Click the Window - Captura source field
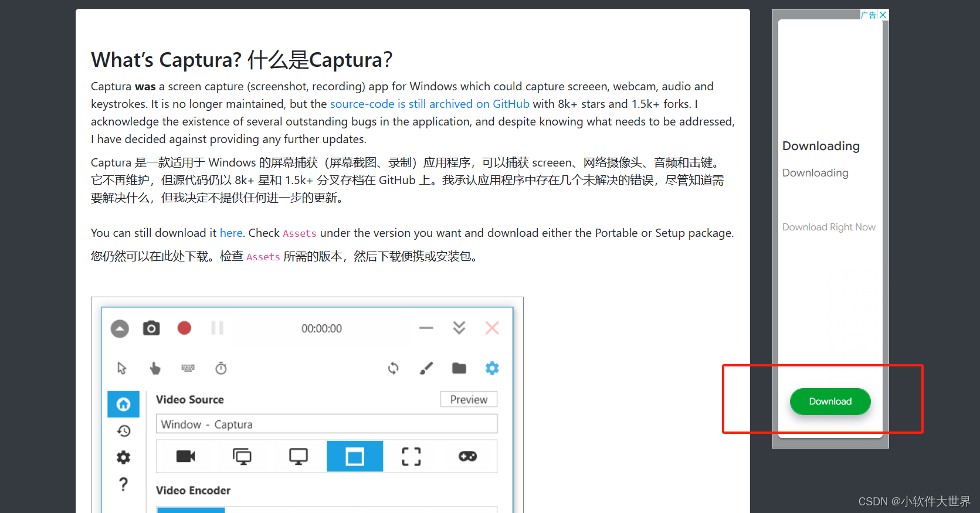The width and height of the screenshot is (980, 513). click(x=327, y=424)
